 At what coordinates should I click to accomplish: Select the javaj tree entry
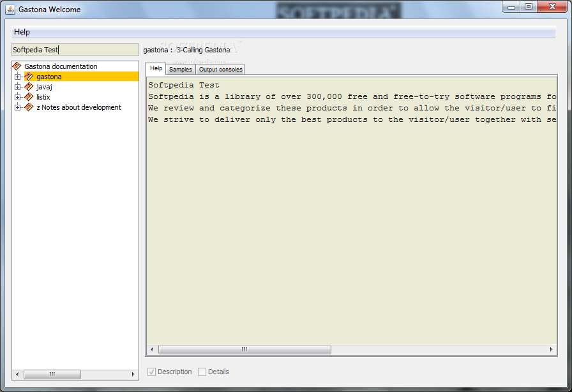click(x=44, y=87)
